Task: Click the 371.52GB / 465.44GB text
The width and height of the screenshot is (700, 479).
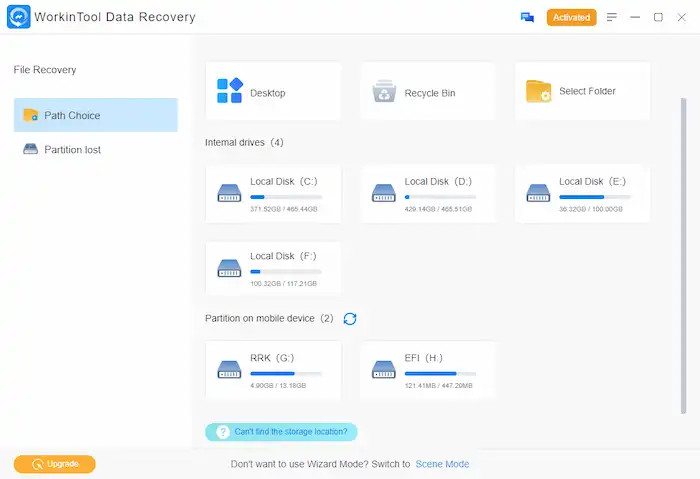Action: pyautogui.click(x=284, y=209)
